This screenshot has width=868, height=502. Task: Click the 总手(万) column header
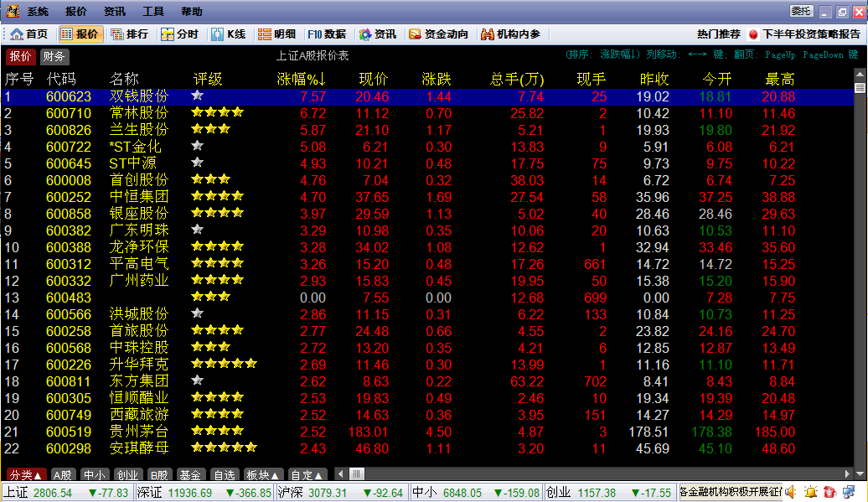[517, 79]
